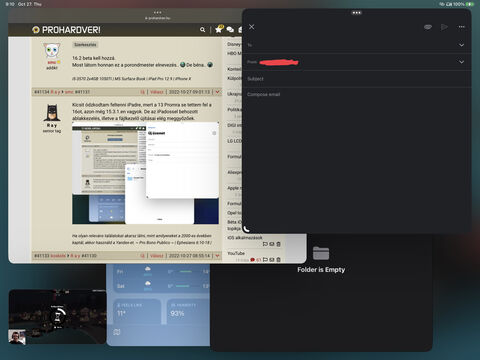Click Válasz on post #41133
The height and width of the screenshot is (360, 480).
(x=156, y=256)
